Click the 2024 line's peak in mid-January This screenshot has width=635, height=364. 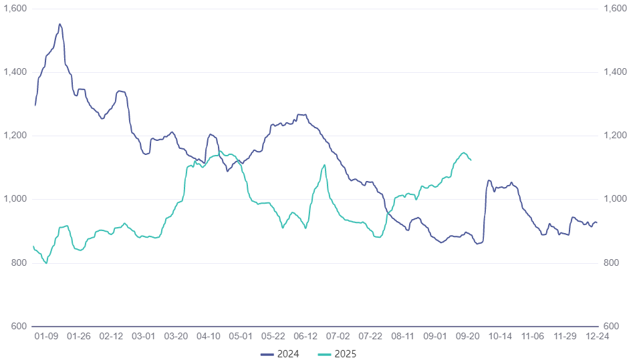[x=60, y=24]
